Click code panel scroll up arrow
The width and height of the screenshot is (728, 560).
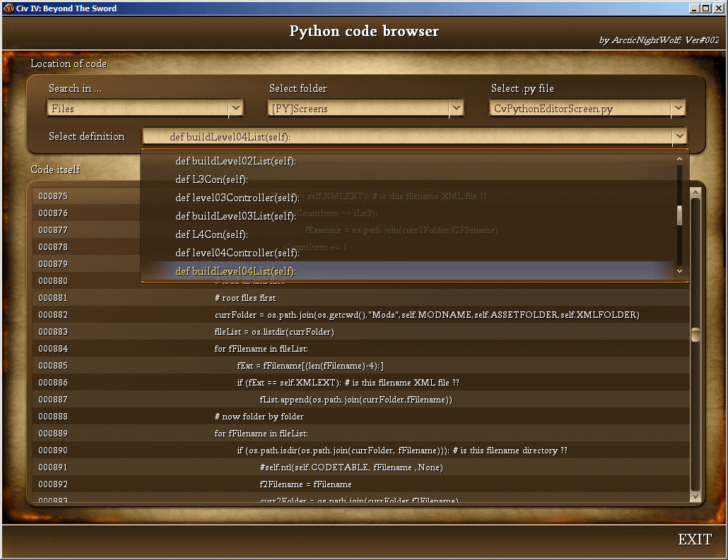pos(695,191)
